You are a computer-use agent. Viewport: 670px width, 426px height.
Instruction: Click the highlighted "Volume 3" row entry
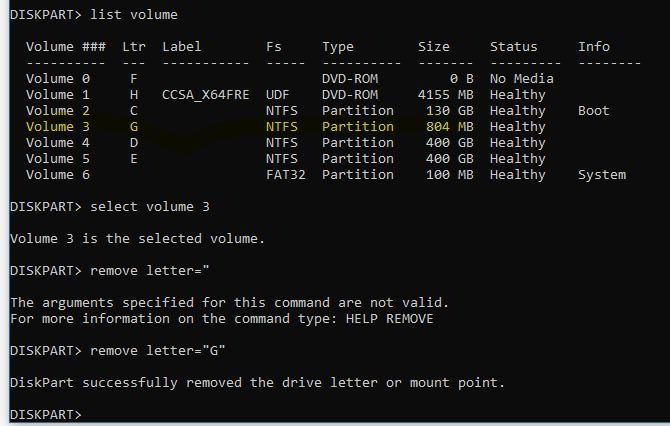pyautogui.click(x=57, y=126)
